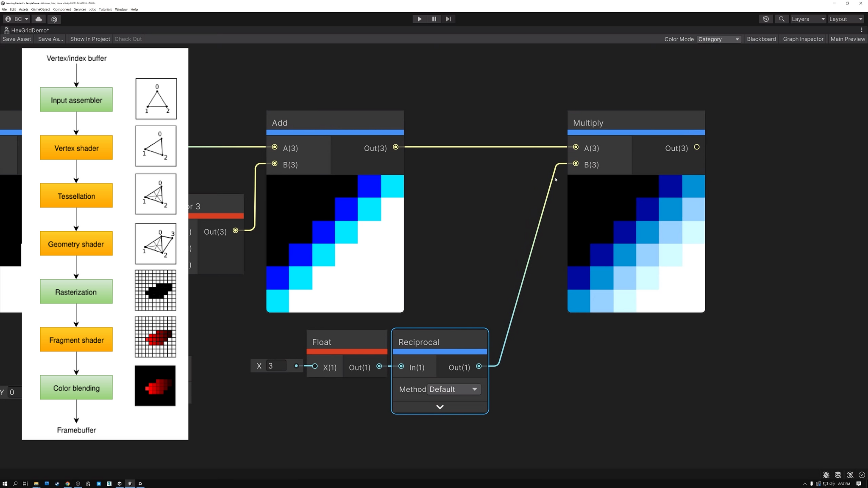Toggle the Add Out(3) connection radio button
868x488 pixels.
pyautogui.click(x=395, y=147)
